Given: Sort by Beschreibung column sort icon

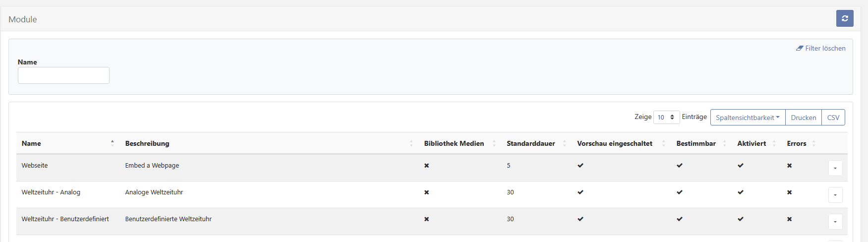Looking at the screenshot, I should click(x=411, y=143).
